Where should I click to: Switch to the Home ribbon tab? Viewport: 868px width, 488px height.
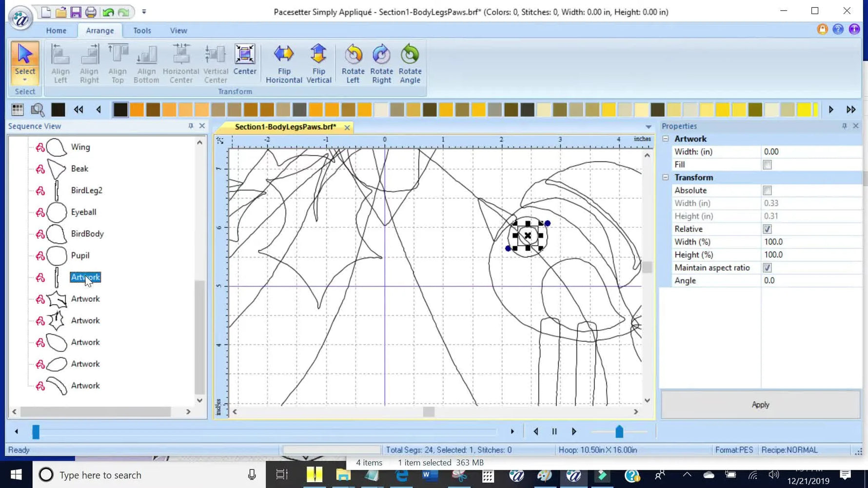pos(56,30)
